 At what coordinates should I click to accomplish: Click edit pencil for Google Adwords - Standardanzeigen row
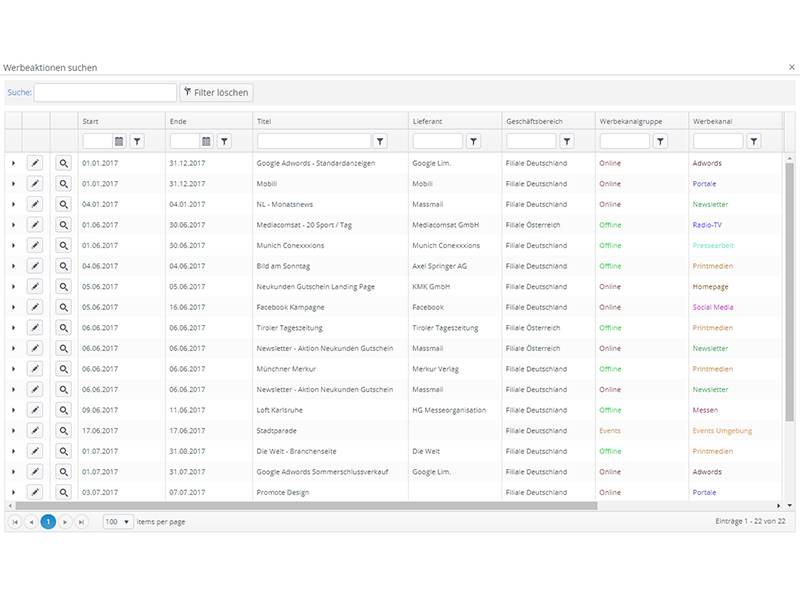[35, 163]
